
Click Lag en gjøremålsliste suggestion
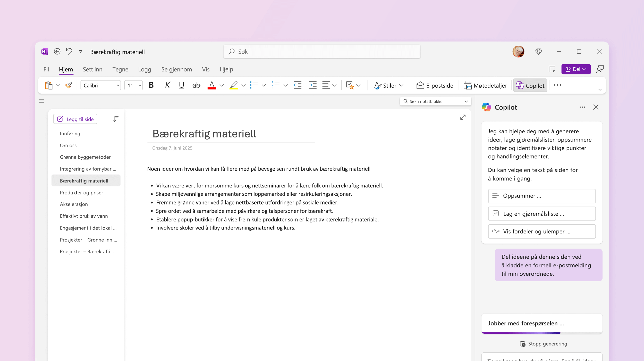(542, 214)
